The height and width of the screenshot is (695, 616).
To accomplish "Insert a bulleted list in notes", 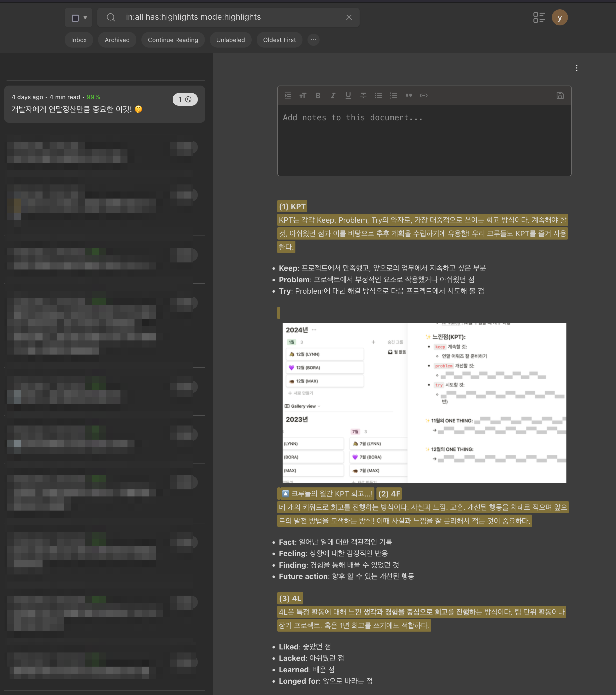I will (378, 96).
